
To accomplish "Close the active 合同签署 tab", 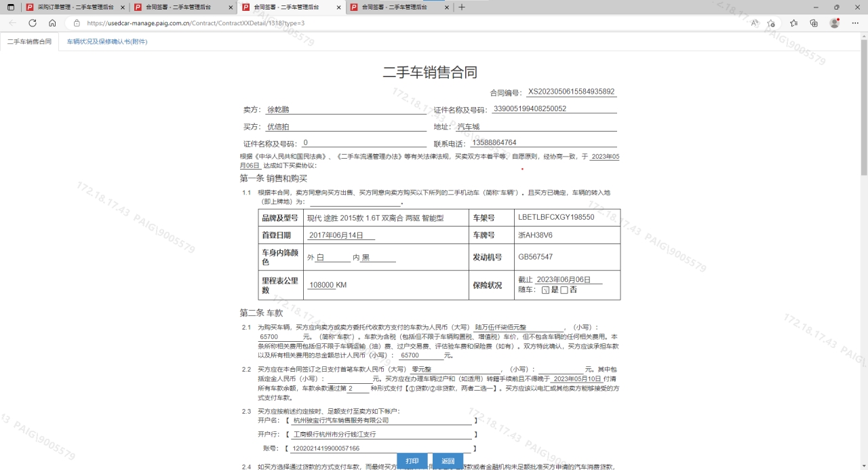I will [338, 7].
